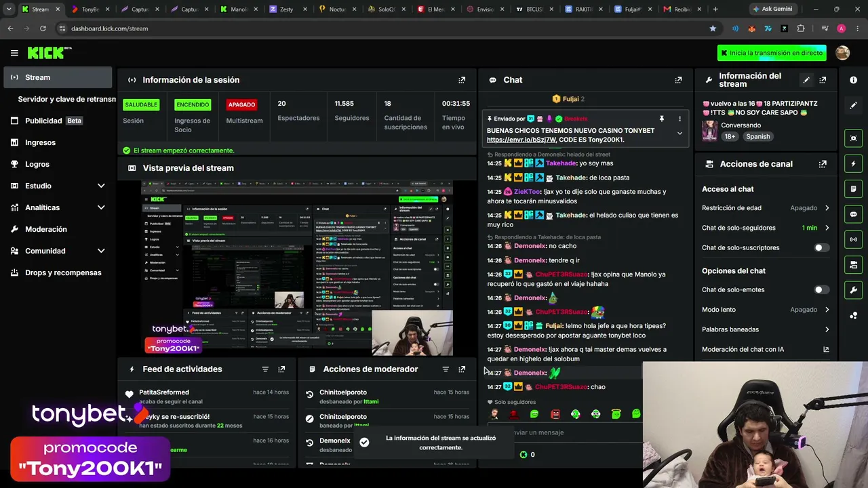Pop out the Feed de actividades panel
Viewport: 868px width, 488px height.
(281, 369)
